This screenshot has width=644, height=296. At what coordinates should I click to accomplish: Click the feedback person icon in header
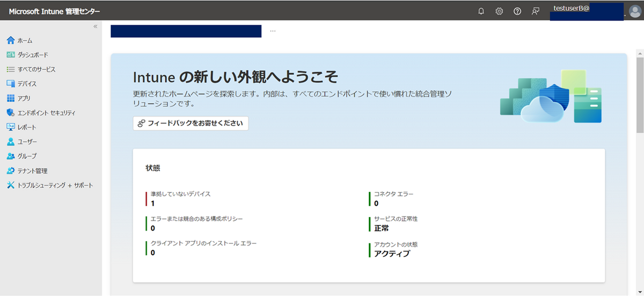coord(535,11)
